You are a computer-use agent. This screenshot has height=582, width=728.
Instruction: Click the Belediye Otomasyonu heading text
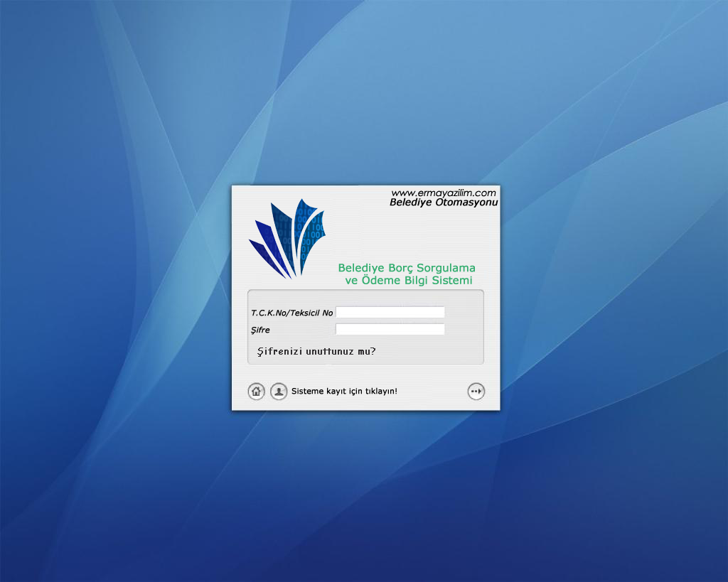click(444, 203)
